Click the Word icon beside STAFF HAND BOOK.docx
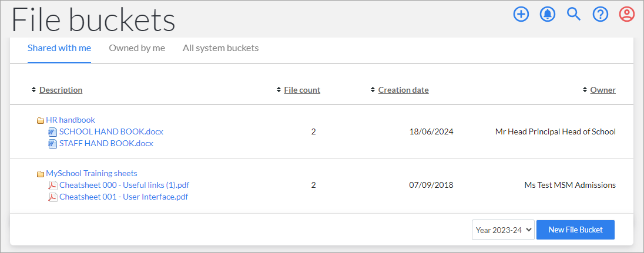The height and width of the screenshot is (253, 644). click(53, 144)
